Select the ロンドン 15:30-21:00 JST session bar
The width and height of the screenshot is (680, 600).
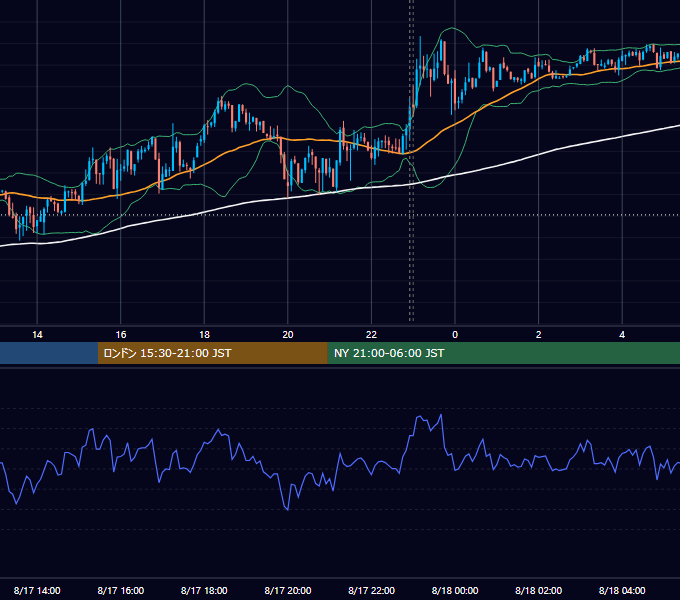point(212,353)
